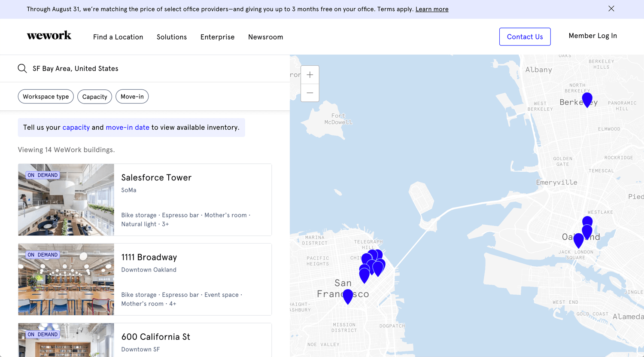Zoom in on the map
Image resolution: width=644 pixels, height=357 pixels.
pos(310,75)
